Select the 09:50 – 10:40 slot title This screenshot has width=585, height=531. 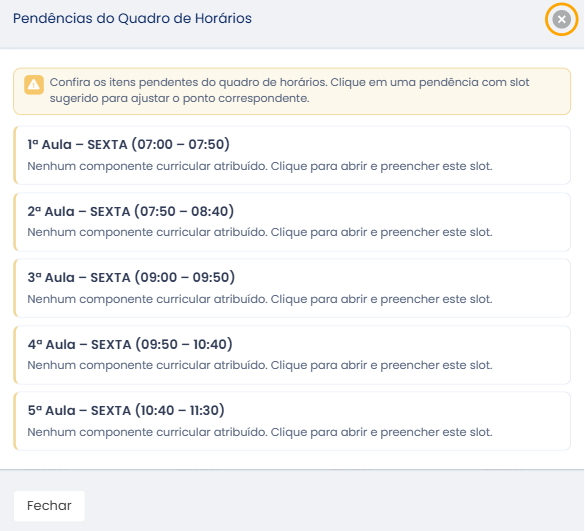click(130, 344)
